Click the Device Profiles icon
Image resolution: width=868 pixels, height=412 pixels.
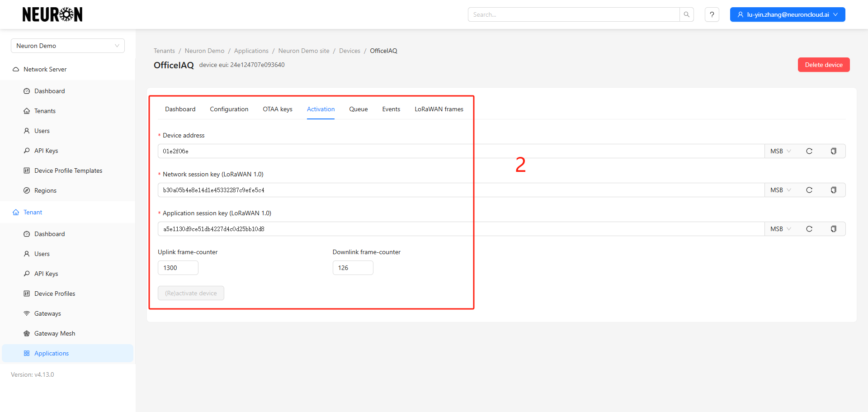pyautogui.click(x=27, y=294)
